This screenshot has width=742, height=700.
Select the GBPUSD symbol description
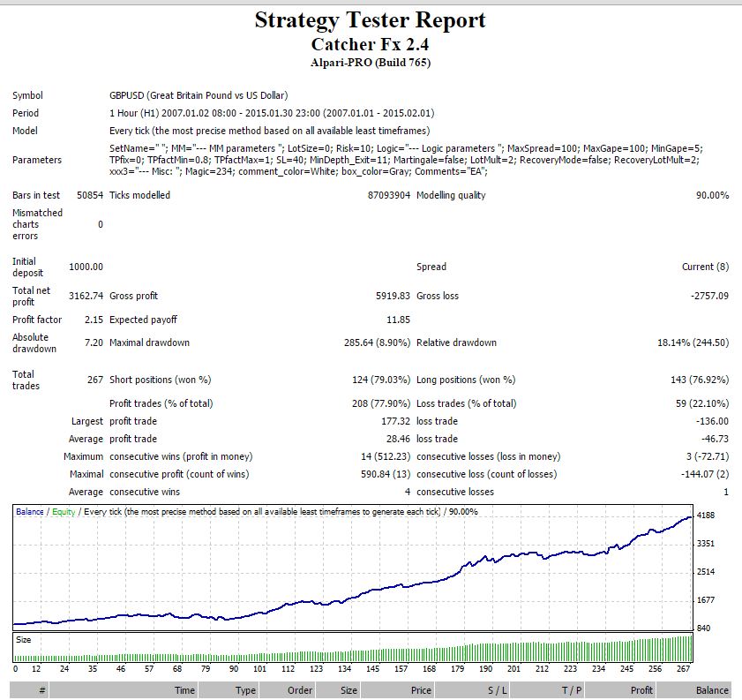[x=199, y=95]
